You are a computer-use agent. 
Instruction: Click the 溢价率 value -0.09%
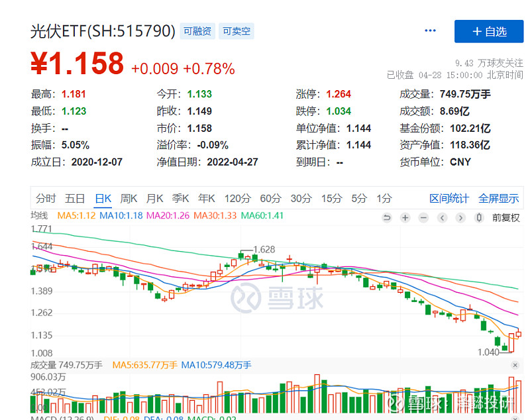(x=213, y=145)
